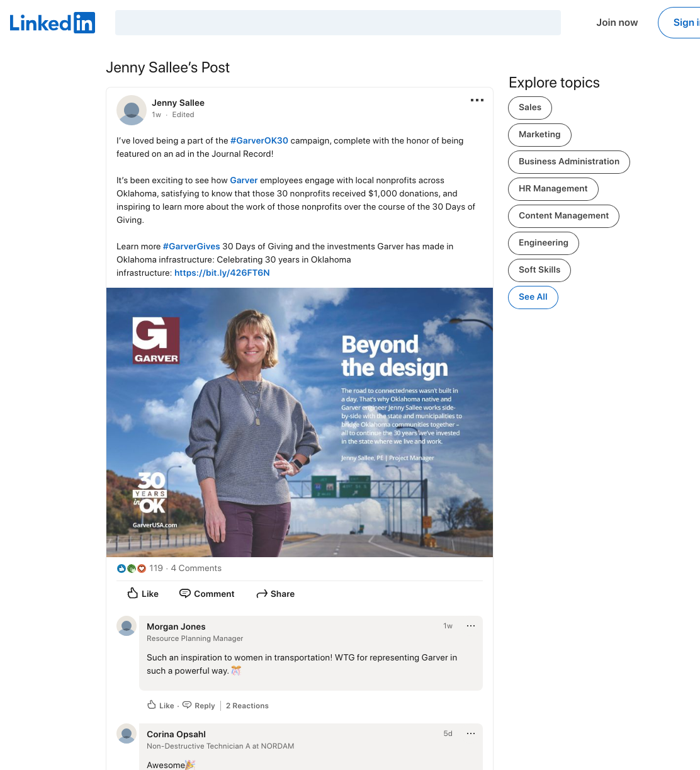Share the post
The width and height of the screenshot is (700, 770).
[276, 594]
